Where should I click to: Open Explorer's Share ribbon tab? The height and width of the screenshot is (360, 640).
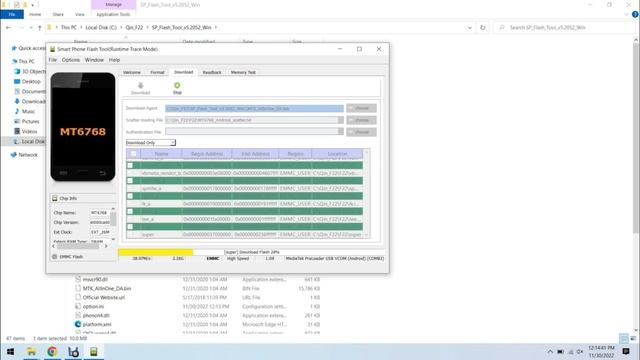point(58,14)
